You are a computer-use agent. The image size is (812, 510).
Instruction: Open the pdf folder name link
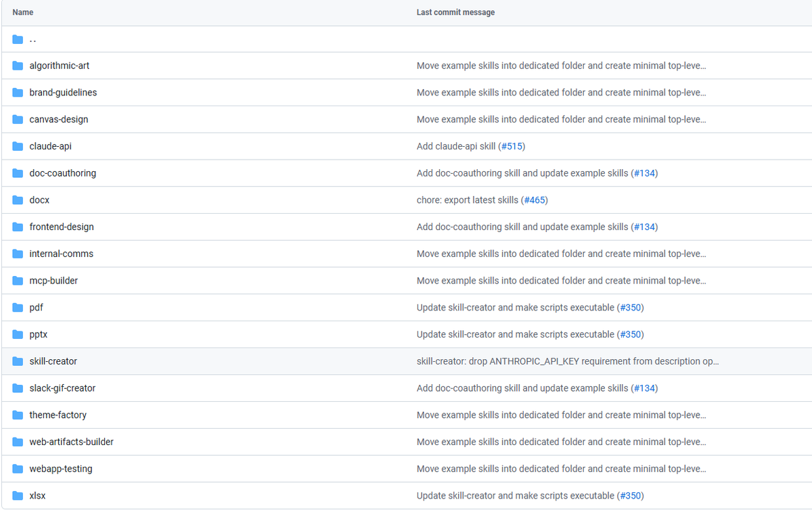pyautogui.click(x=37, y=308)
